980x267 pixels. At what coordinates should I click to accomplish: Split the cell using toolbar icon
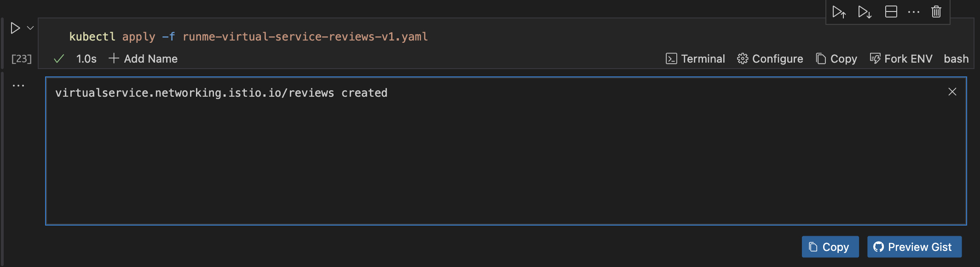891,12
